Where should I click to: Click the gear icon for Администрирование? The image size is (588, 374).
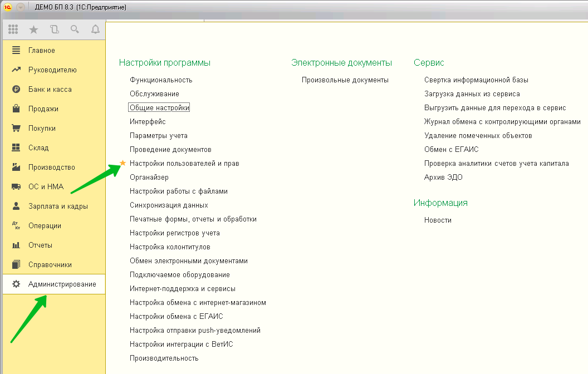click(x=16, y=284)
